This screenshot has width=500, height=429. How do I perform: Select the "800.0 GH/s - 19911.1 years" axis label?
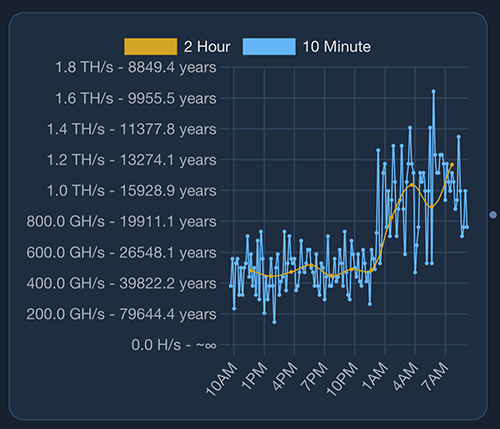pyautogui.click(x=122, y=221)
